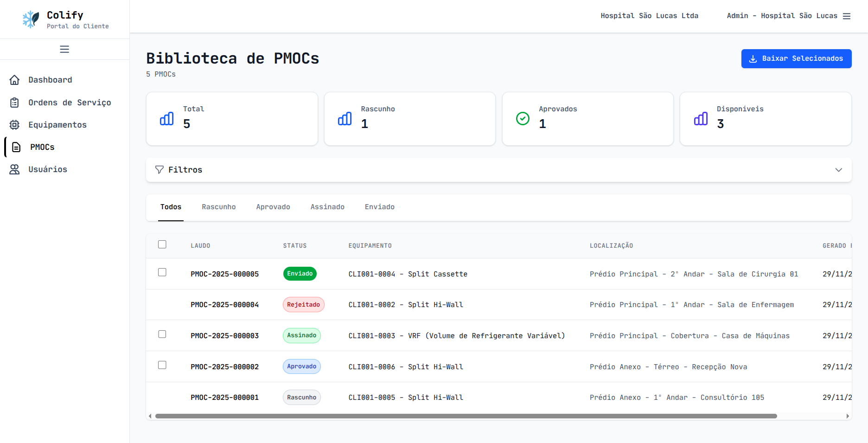The height and width of the screenshot is (443, 868).
Task: Click the Filtros funnel icon
Action: (160, 170)
